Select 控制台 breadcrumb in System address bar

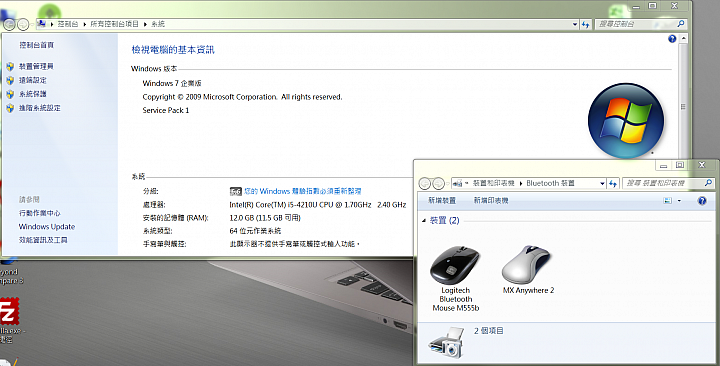pyautogui.click(x=68, y=24)
